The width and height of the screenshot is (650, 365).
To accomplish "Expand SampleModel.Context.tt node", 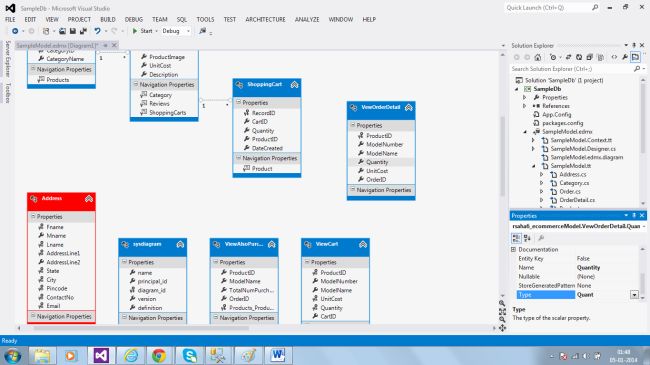I will coord(533,140).
